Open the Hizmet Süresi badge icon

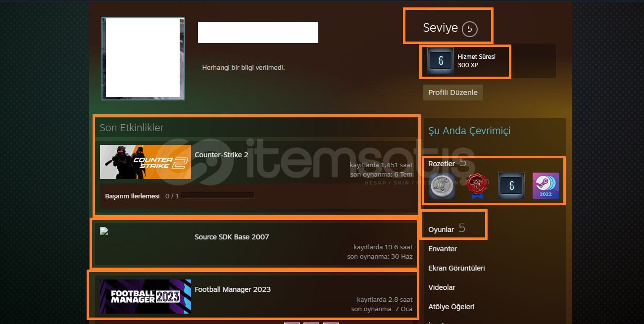click(x=440, y=61)
